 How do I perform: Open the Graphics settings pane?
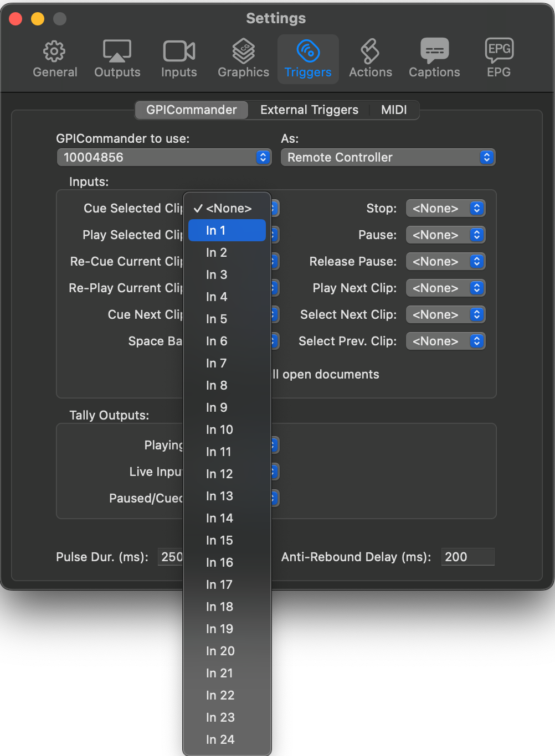pyautogui.click(x=243, y=59)
